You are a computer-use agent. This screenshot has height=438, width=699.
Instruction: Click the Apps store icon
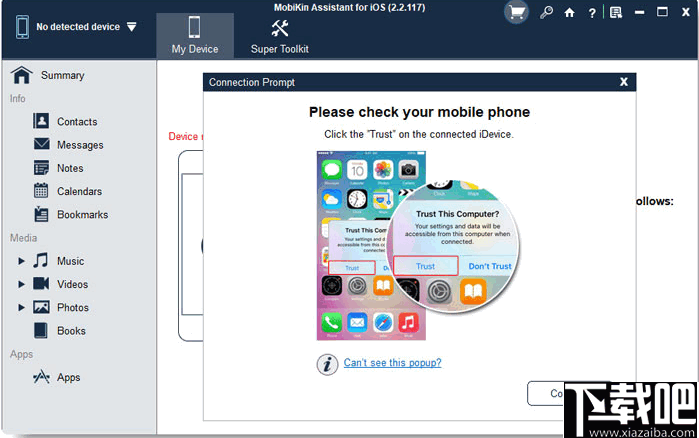41,377
